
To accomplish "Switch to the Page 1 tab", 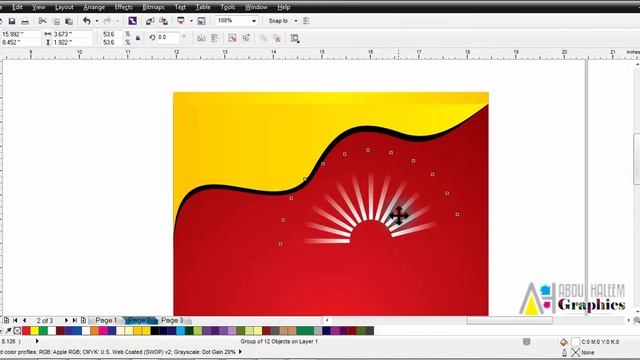I will point(106,320).
